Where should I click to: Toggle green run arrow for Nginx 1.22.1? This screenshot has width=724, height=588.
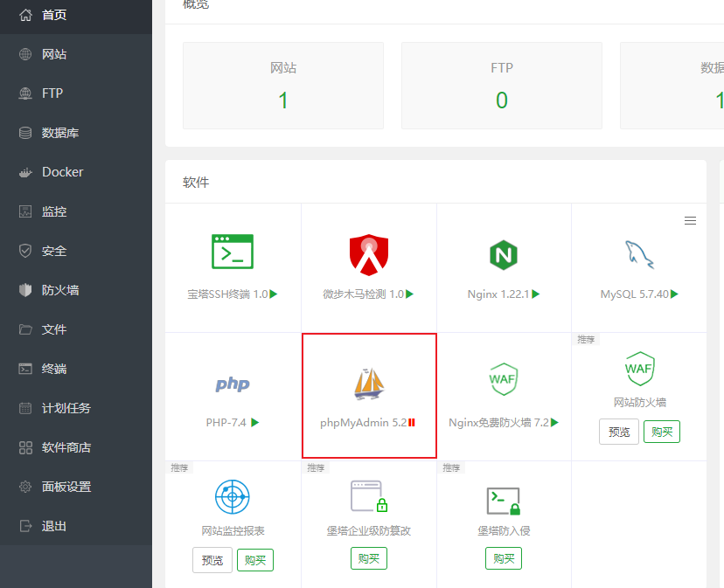click(536, 294)
